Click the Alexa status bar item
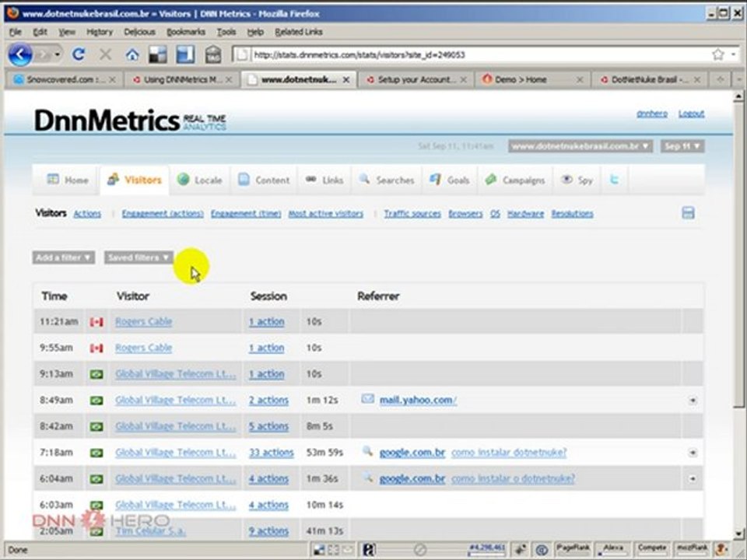This screenshot has width=747, height=560. pos(612,549)
